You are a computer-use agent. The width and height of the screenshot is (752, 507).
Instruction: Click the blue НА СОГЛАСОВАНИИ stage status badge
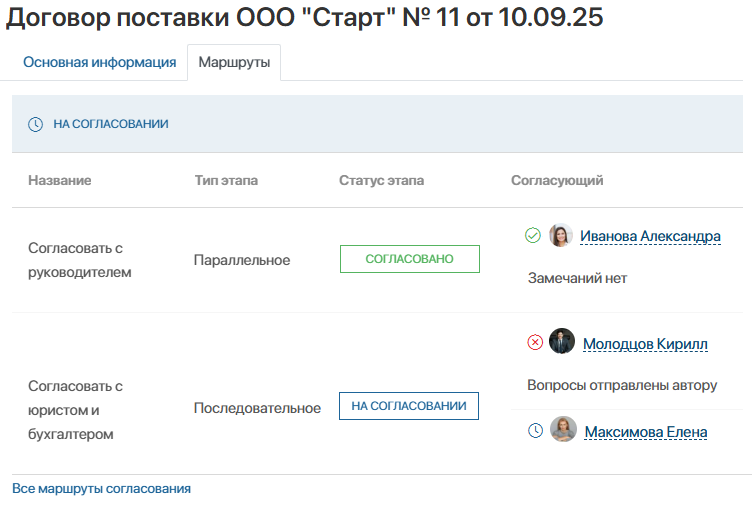pos(409,406)
